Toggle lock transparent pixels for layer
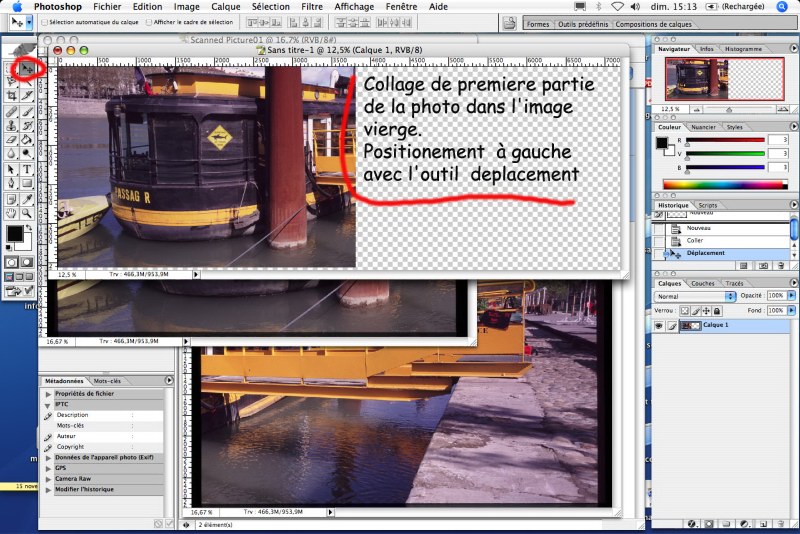Screen dimensions: 800x534 [685, 311]
